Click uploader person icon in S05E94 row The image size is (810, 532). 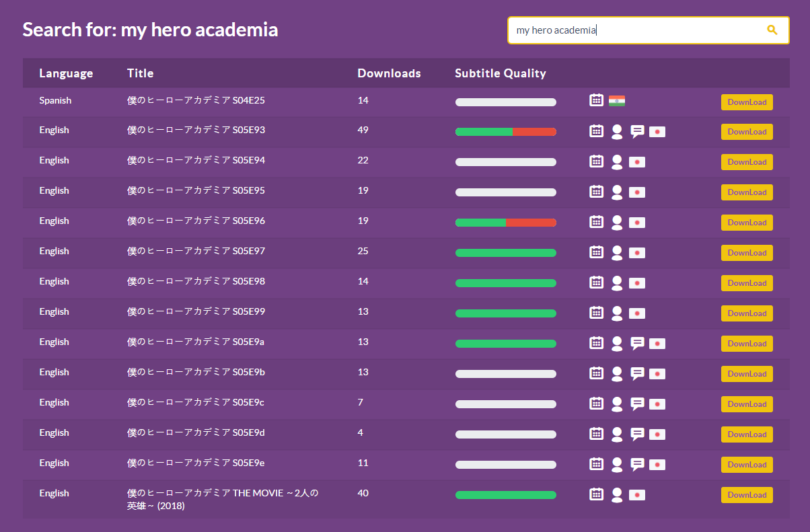point(617,162)
